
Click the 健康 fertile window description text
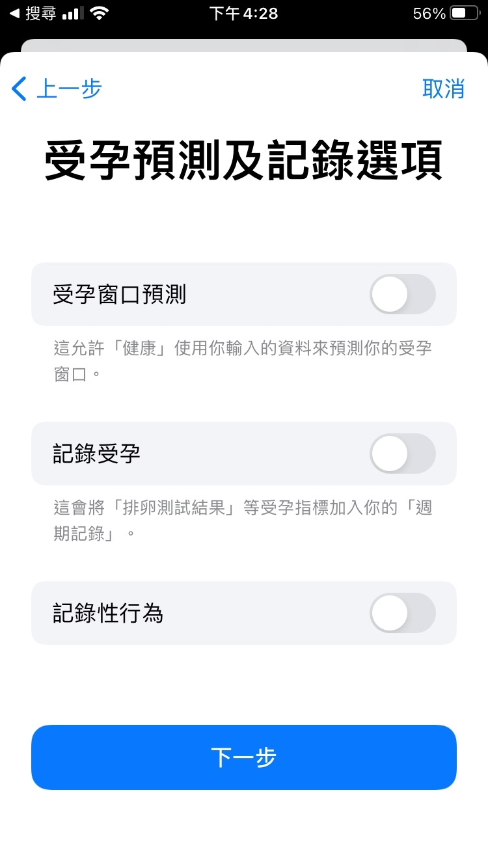[243, 360]
